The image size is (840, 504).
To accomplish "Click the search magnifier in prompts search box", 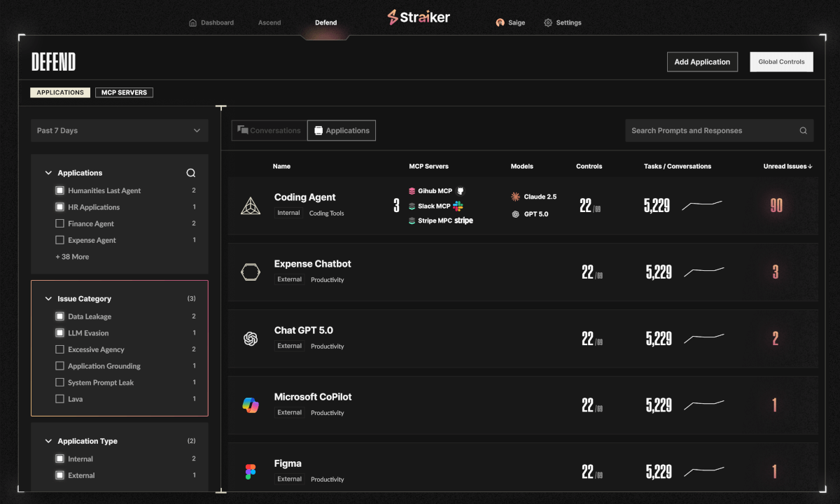I will 804,131.
